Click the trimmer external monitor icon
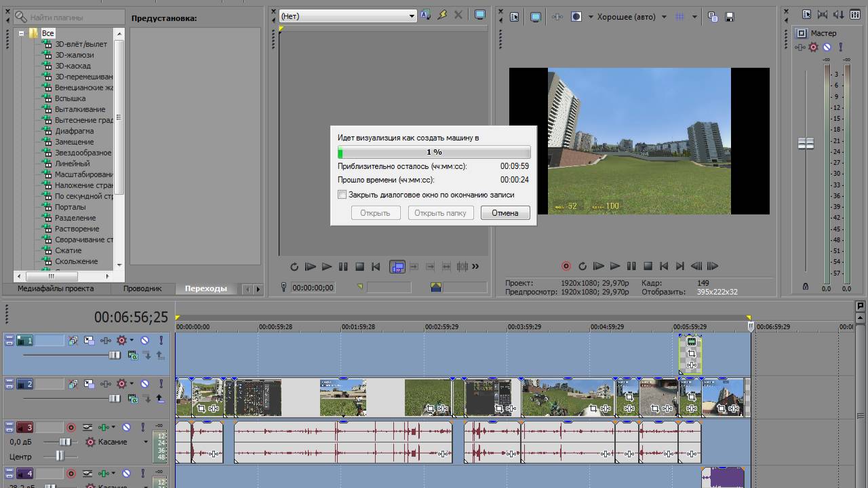 (x=480, y=15)
